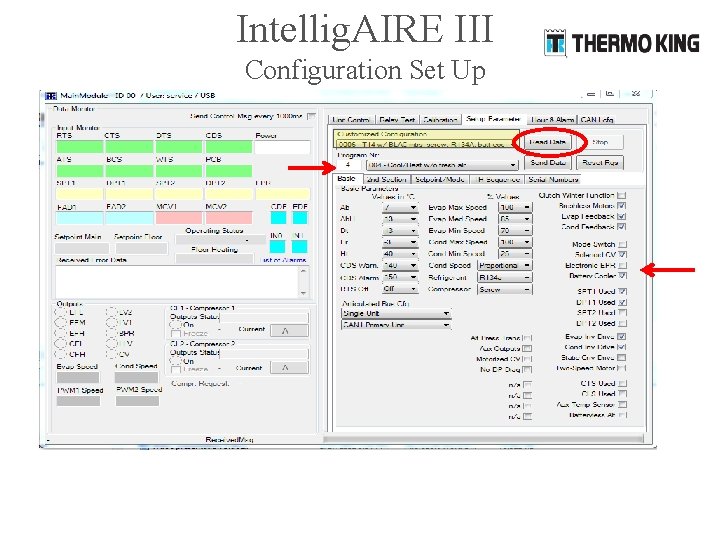Screen dimensions: 720x540
Task: Select the EFM output radio button
Action: coord(60,322)
